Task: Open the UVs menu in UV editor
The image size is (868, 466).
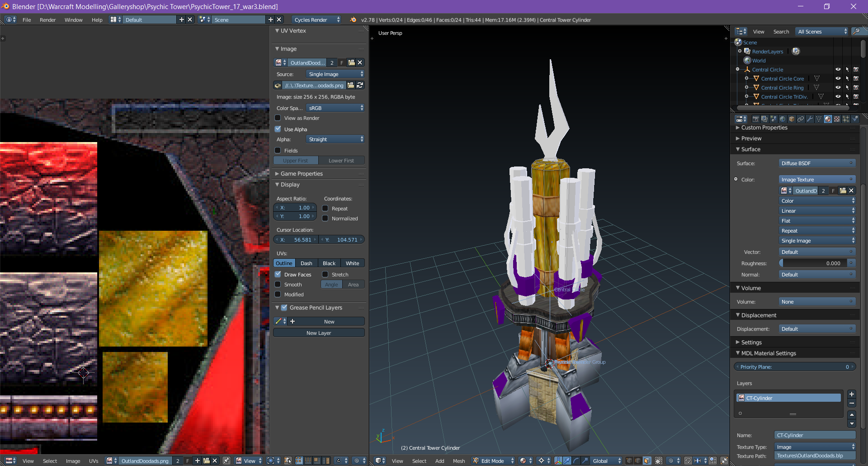Action: [x=94, y=461]
